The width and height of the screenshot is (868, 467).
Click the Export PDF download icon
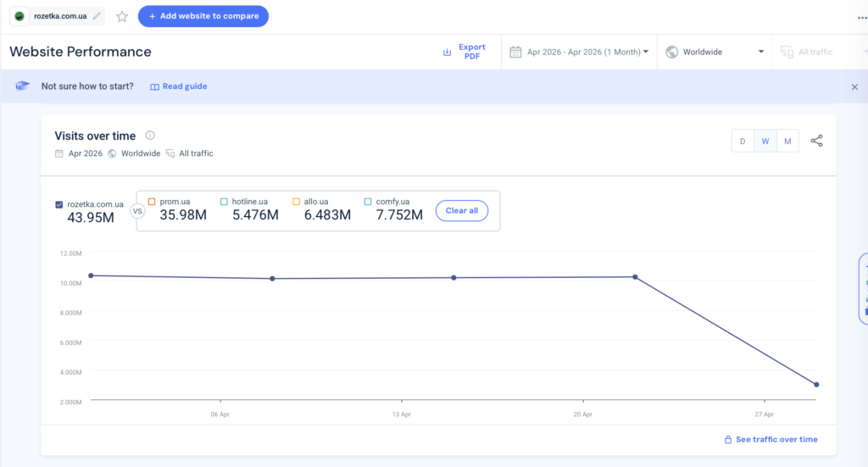(x=447, y=52)
